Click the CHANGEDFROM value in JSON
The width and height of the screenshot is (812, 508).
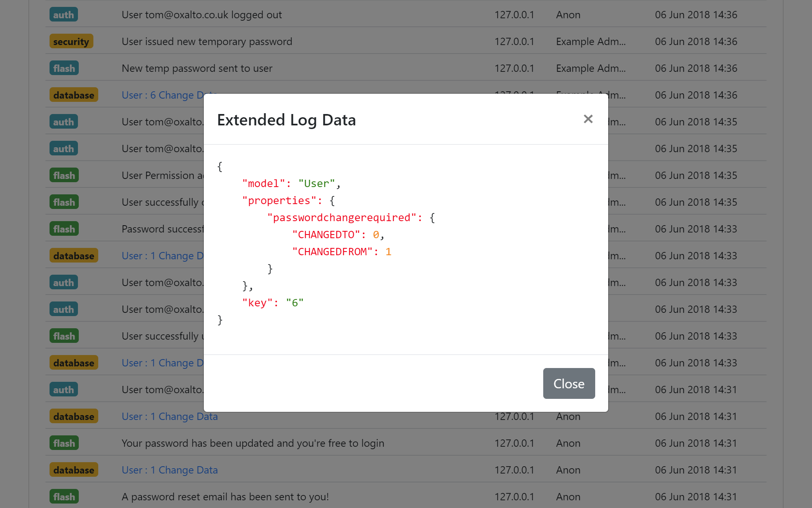click(x=388, y=252)
